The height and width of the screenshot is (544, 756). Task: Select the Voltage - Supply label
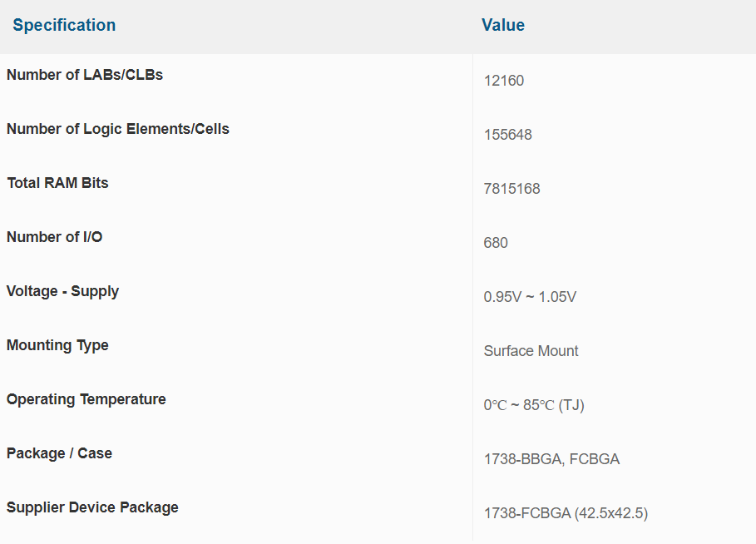click(x=63, y=291)
